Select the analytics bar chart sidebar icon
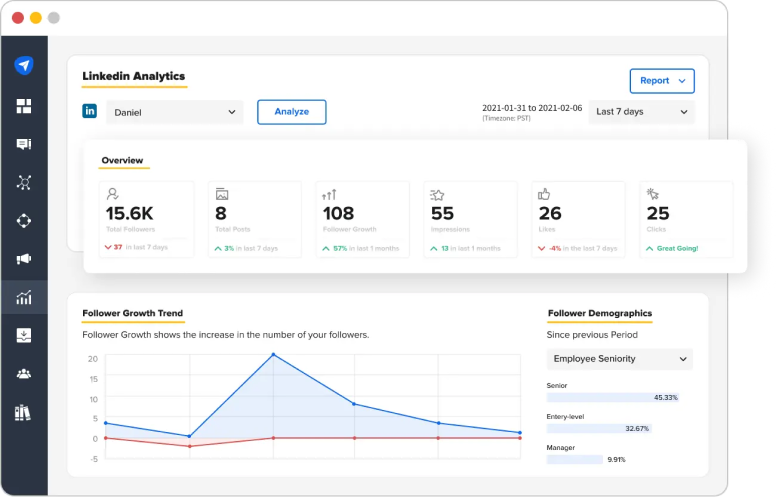Screen dimensions: 776x497 [24, 297]
